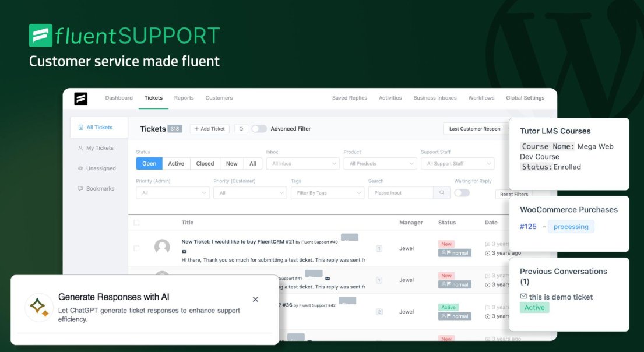Open the All Products dropdown
Screen dimensions: 644x352
pos(381,164)
